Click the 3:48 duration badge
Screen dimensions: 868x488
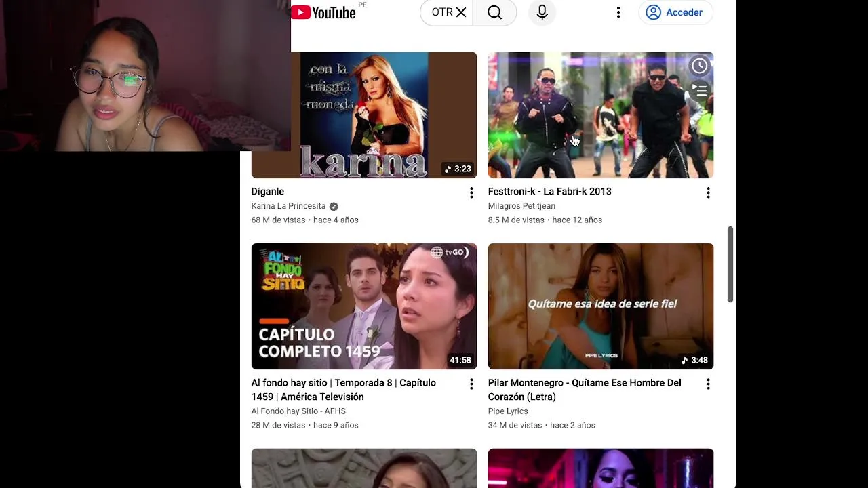pyautogui.click(x=694, y=361)
